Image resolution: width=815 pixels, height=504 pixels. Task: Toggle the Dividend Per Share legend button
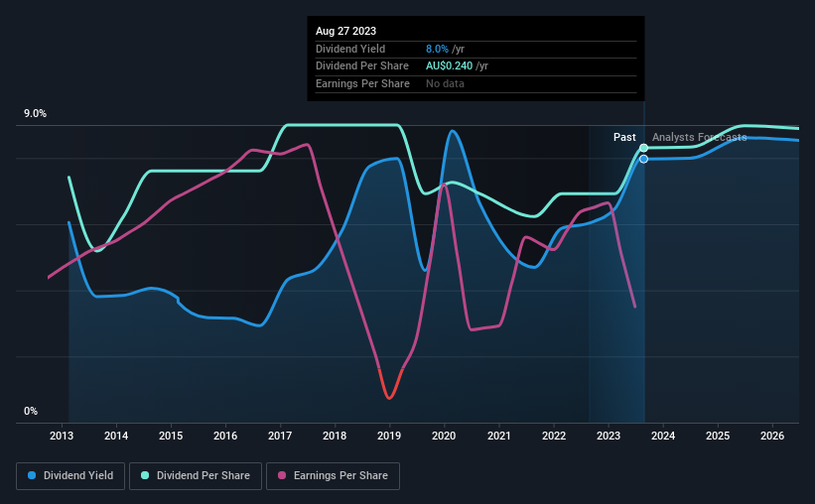coord(196,476)
